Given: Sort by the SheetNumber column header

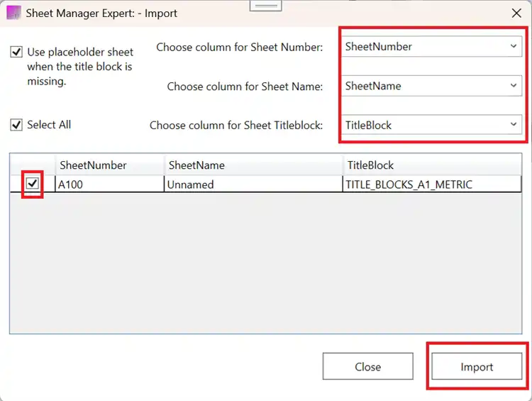Looking at the screenshot, I should tap(109, 165).
